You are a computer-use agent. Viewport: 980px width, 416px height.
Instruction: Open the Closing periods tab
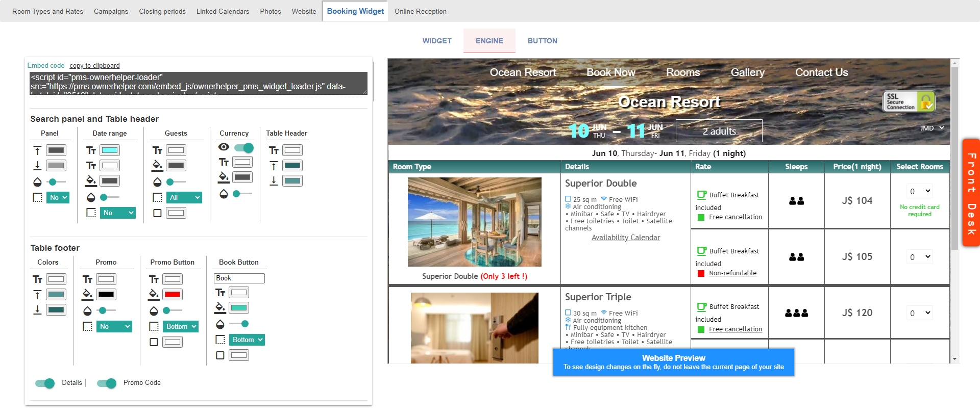pos(162,11)
